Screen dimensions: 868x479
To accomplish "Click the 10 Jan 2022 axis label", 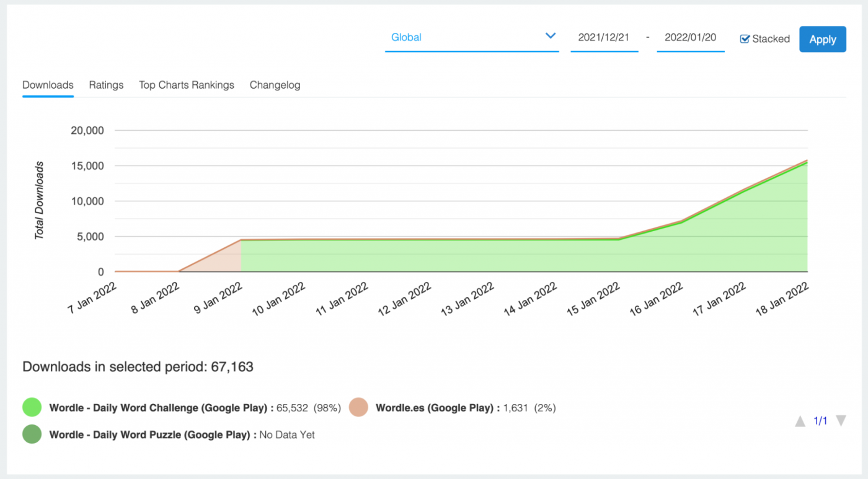I will 278,298.
